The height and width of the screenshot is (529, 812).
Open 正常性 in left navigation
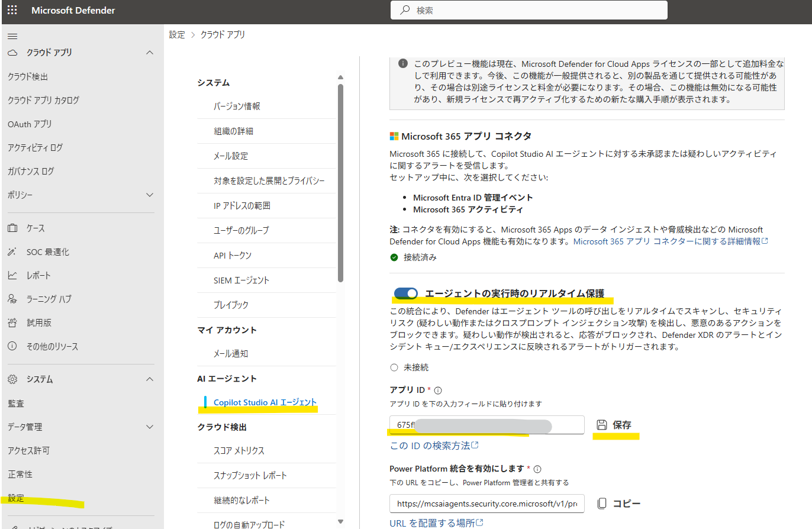(20, 475)
